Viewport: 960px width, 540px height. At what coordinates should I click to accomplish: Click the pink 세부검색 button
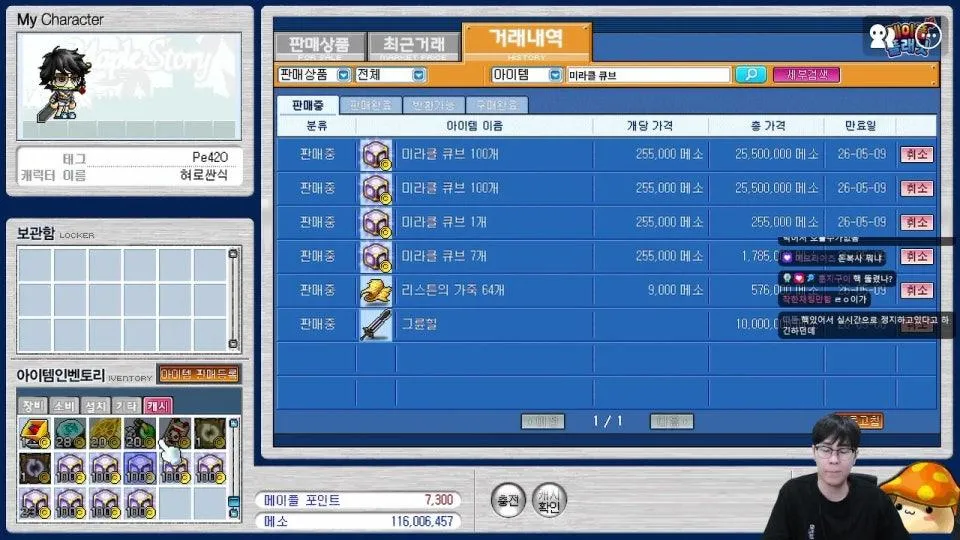coord(806,75)
